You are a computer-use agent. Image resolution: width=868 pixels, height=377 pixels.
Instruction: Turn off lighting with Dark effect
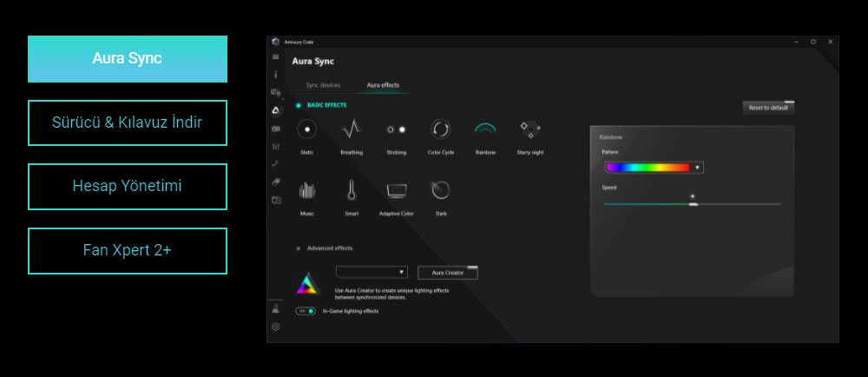point(440,190)
